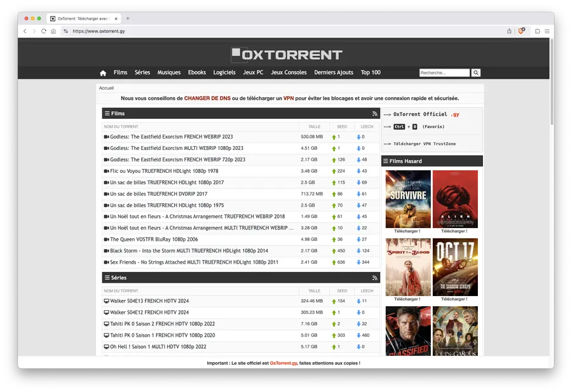Open the Logiciels menu item
Screen dimensions: 572x392
(224, 72)
